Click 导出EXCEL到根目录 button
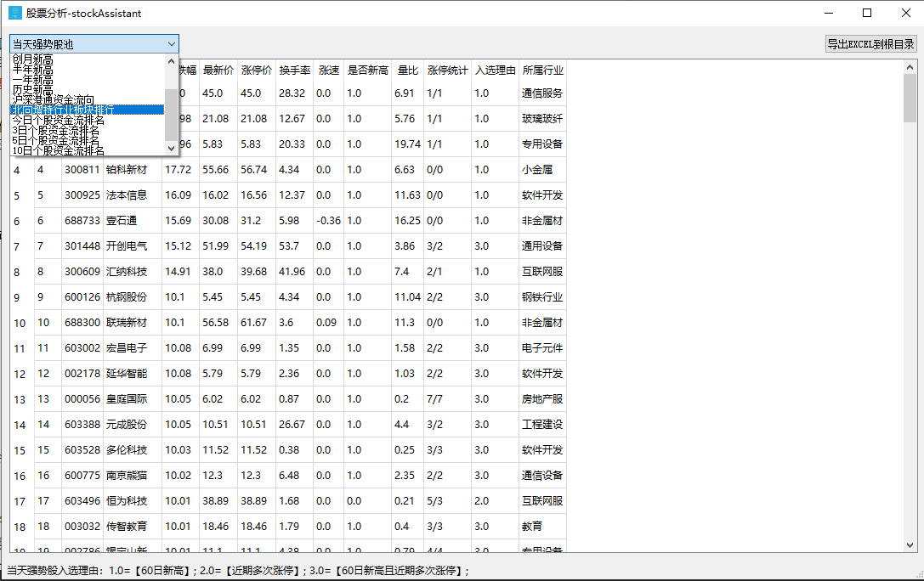The height and width of the screenshot is (581, 924). (x=870, y=44)
